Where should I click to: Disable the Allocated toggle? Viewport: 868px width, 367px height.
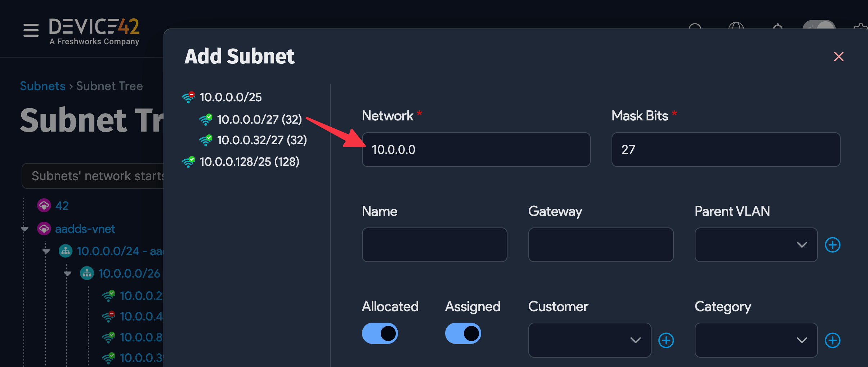379,333
